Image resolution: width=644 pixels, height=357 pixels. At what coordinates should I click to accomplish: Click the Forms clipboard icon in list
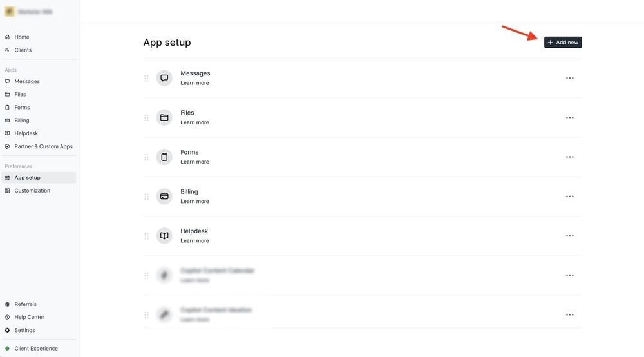point(164,157)
